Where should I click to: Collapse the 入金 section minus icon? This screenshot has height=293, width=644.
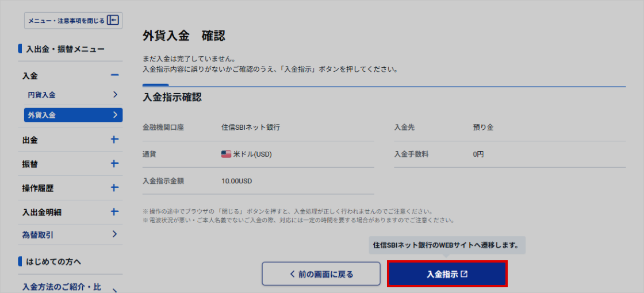[x=114, y=75]
